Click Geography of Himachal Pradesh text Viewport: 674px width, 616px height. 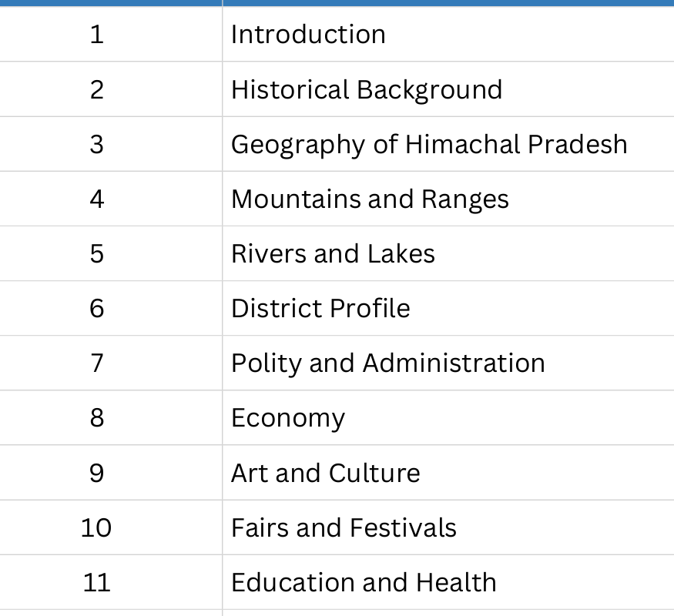pyautogui.click(x=429, y=145)
